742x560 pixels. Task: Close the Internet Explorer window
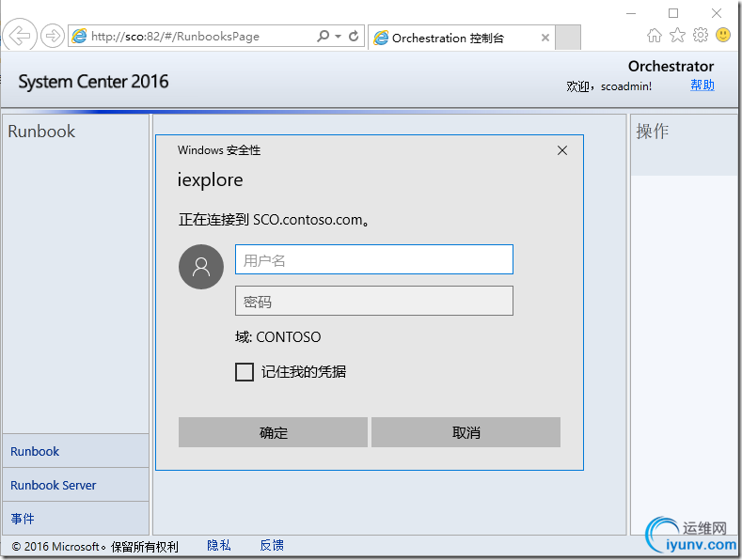(717, 13)
